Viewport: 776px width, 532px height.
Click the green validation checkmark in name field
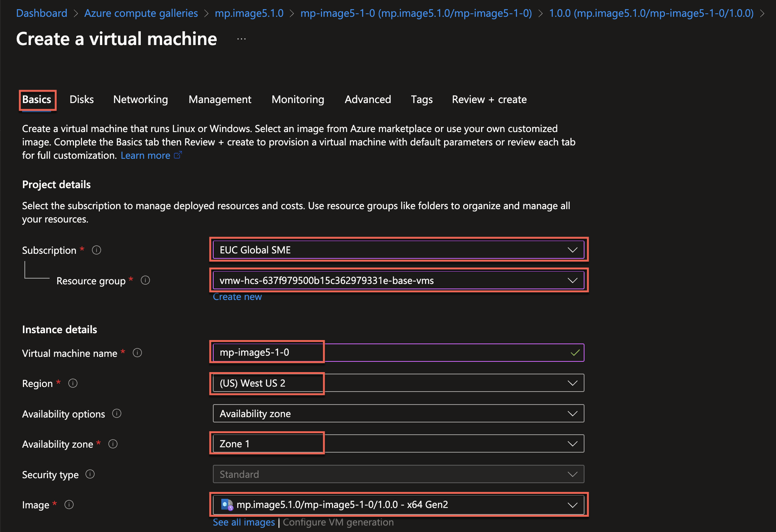[575, 353]
